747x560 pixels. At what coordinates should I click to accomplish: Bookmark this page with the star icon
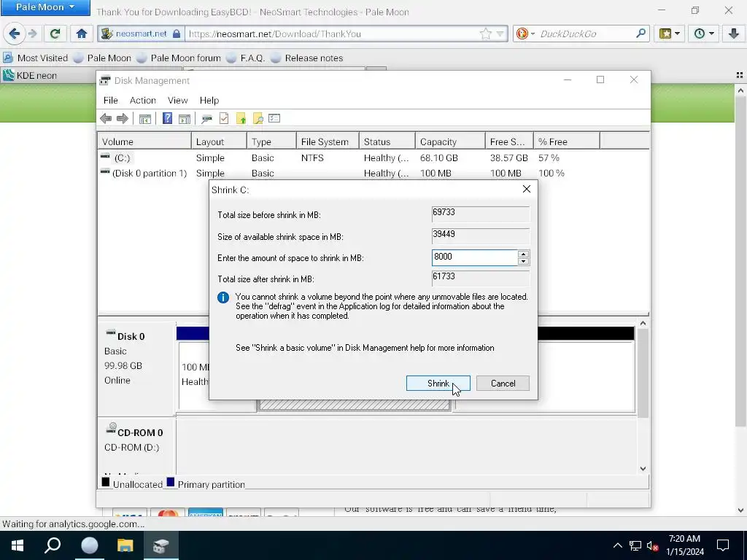(x=485, y=34)
